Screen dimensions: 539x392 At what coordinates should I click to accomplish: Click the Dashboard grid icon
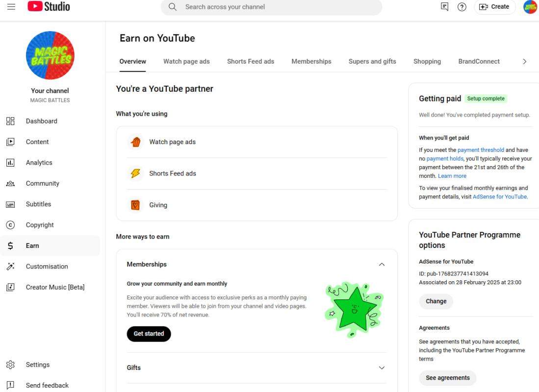point(10,121)
